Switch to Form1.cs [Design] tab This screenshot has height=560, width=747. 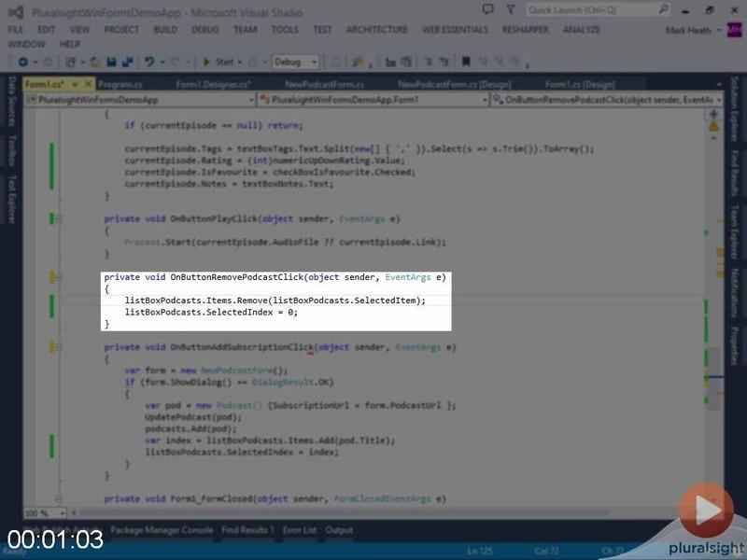[x=580, y=85]
